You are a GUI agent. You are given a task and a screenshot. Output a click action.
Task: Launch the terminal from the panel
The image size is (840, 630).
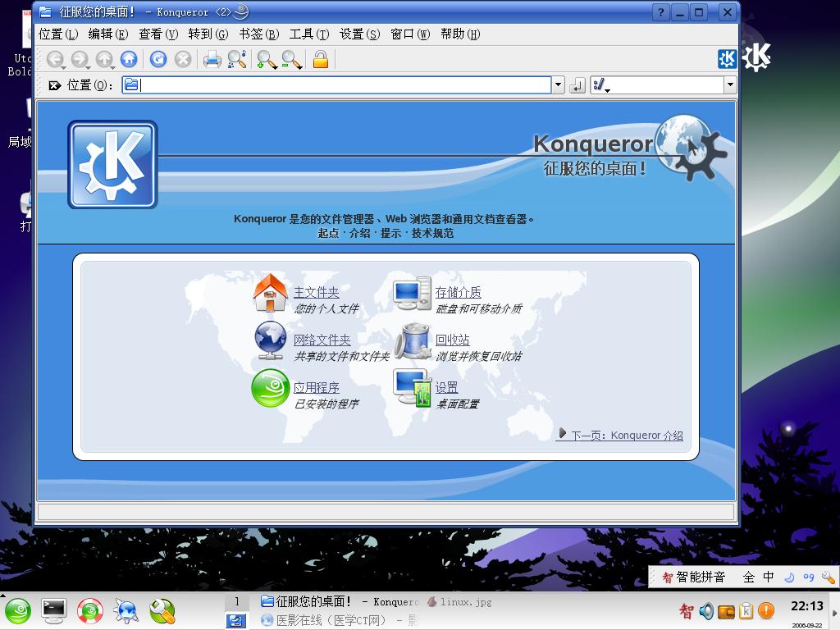pyautogui.click(x=54, y=611)
